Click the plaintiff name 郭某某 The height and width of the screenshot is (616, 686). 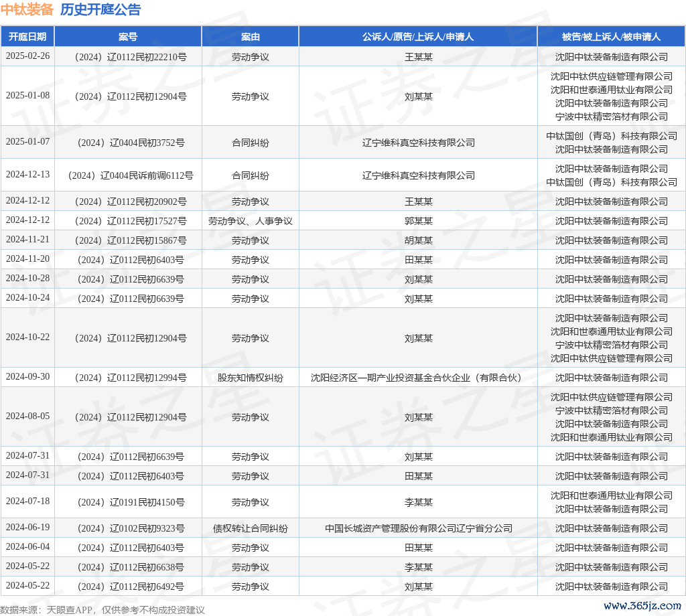pyautogui.click(x=418, y=221)
